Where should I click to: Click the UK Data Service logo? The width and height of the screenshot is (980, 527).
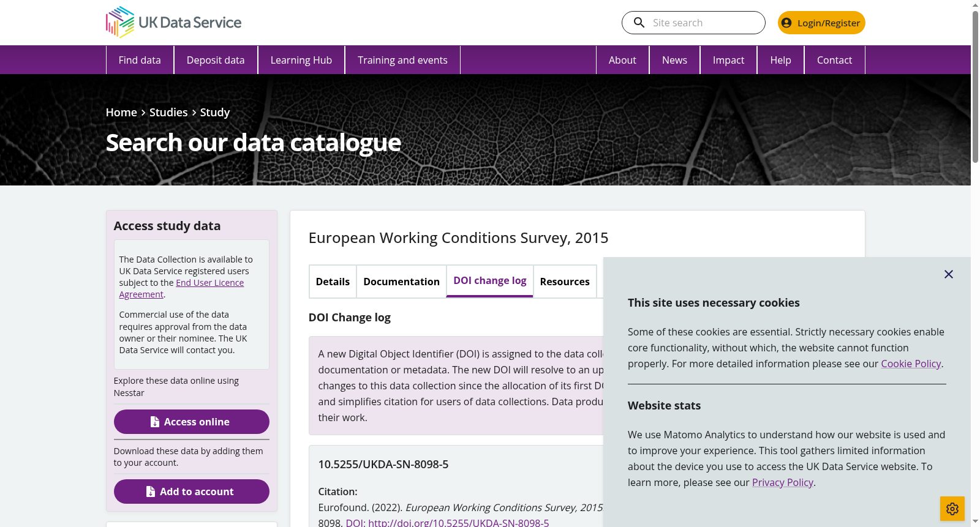[x=173, y=22]
